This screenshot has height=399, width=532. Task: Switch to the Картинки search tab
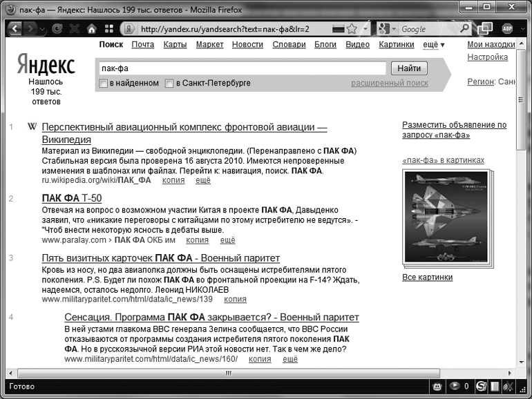[396, 44]
